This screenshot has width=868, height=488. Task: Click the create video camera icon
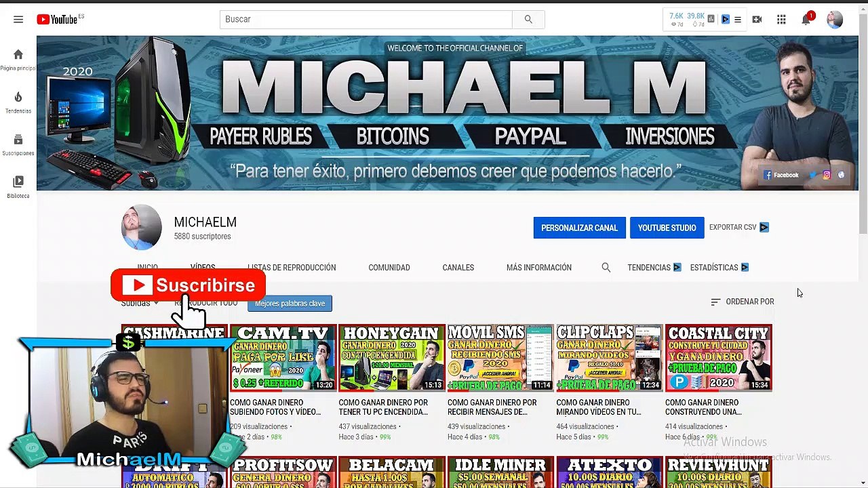757,20
